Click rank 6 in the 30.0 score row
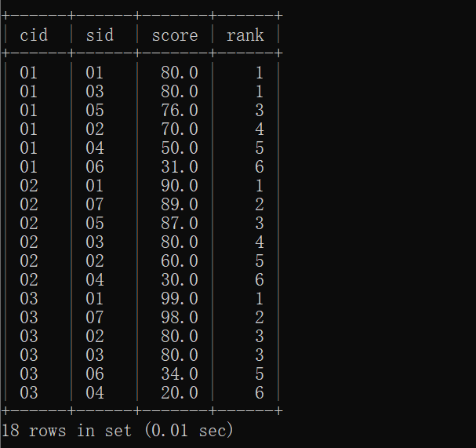This screenshot has width=476, height=448. [260, 280]
